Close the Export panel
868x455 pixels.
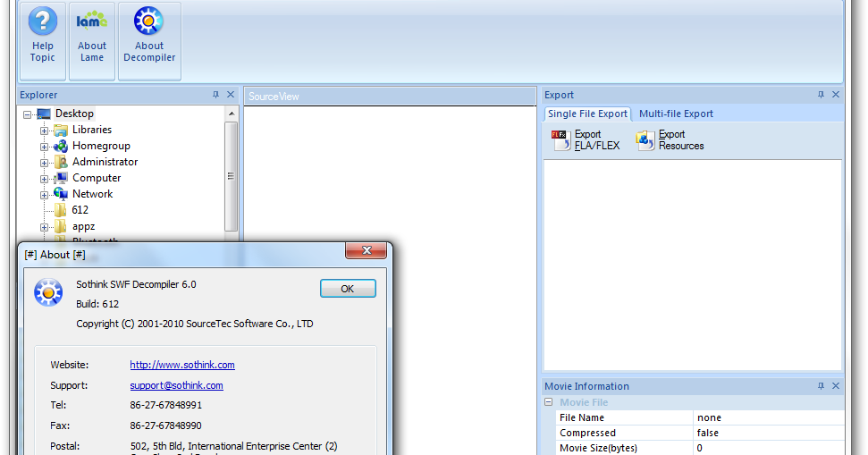[836, 95]
